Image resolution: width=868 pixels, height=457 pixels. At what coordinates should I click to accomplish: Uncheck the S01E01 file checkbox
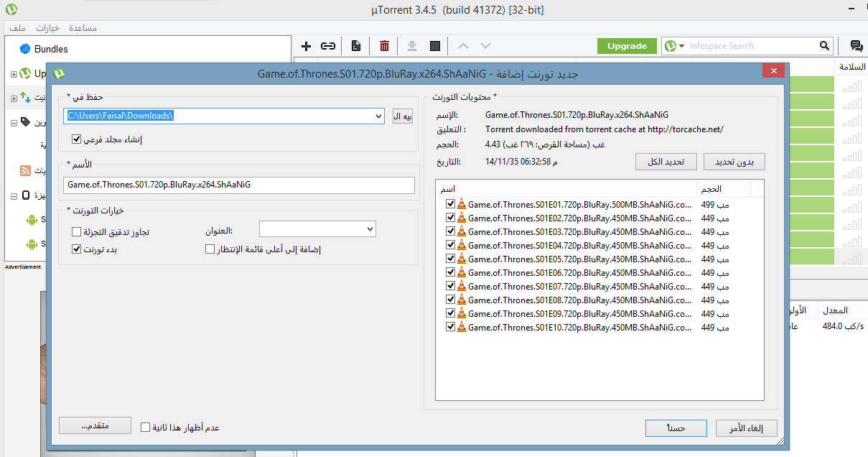tap(450, 204)
